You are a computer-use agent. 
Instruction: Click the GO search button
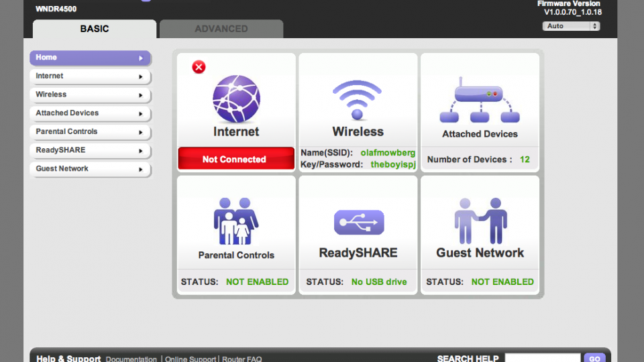[595, 358]
